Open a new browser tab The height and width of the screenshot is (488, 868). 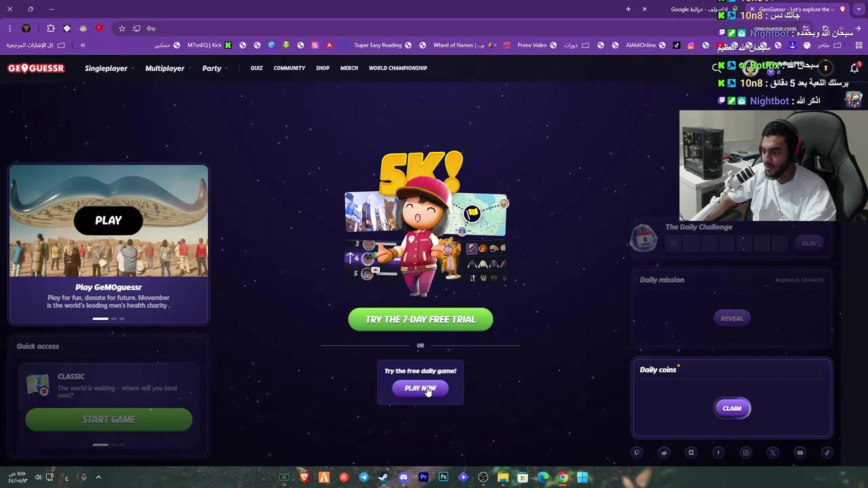(628, 9)
